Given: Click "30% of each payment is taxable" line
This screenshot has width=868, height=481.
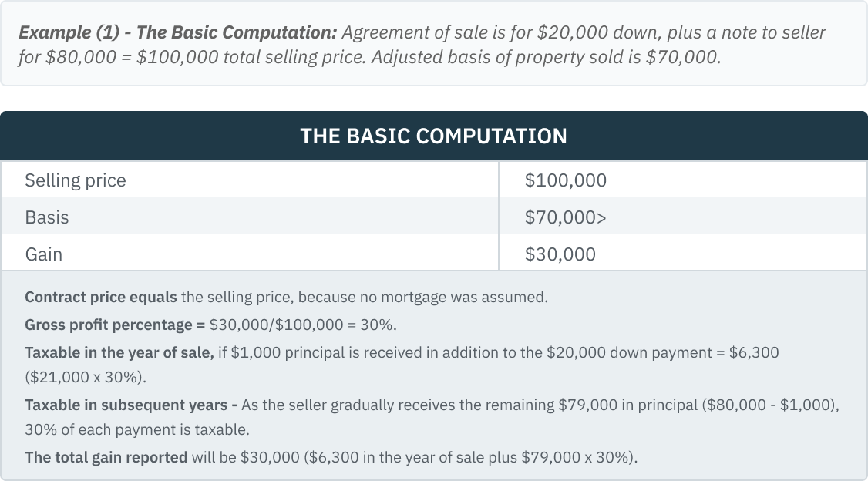Looking at the screenshot, I should 136,430.
